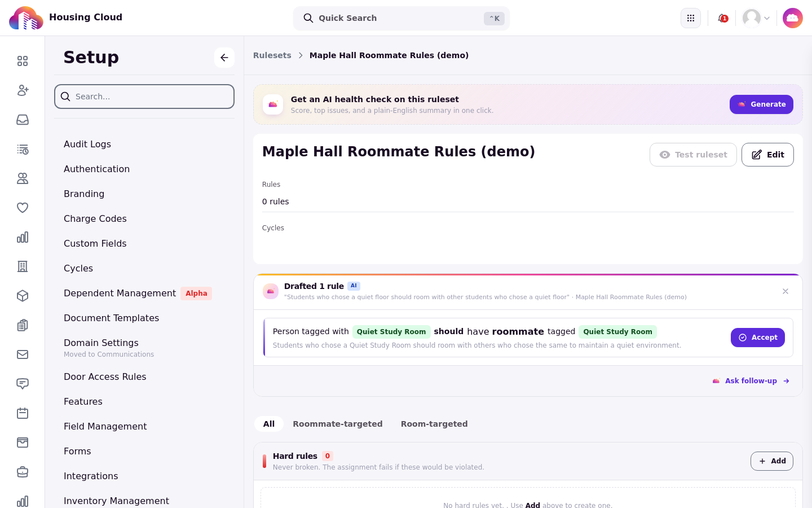Open the clipboard icon in sidebar
Image resolution: width=812 pixels, height=508 pixels.
(x=23, y=325)
